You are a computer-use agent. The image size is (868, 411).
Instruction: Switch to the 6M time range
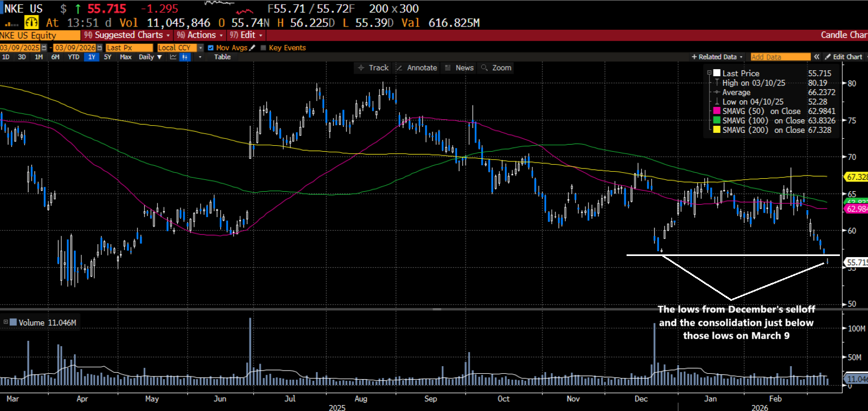(x=55, y=57)
